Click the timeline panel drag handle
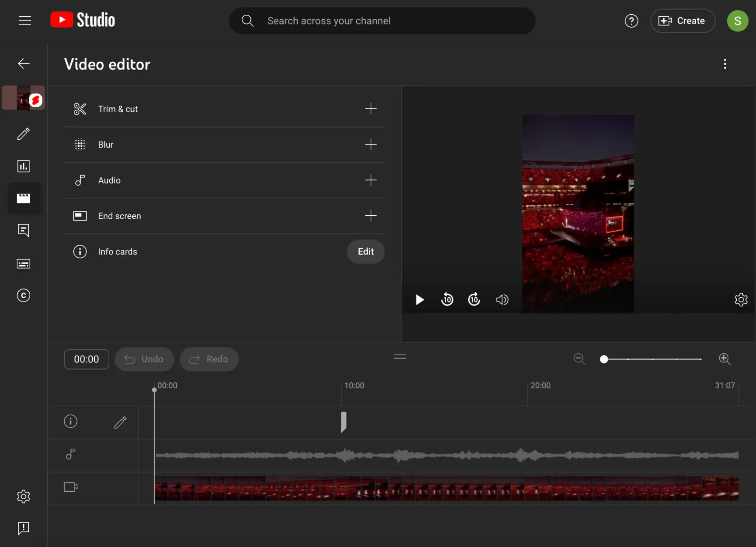756x547 pixels. click(x=400, y=357)
